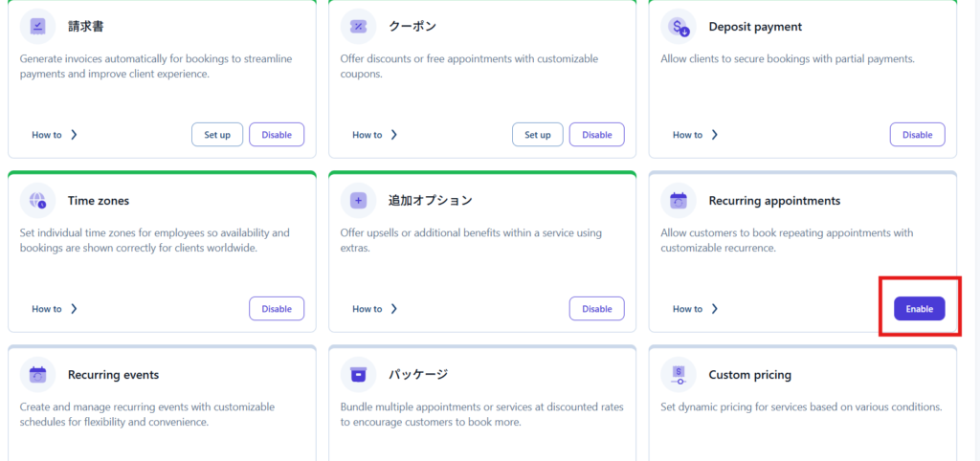Open Set up for 請求書 invoices

coord(217,135)
